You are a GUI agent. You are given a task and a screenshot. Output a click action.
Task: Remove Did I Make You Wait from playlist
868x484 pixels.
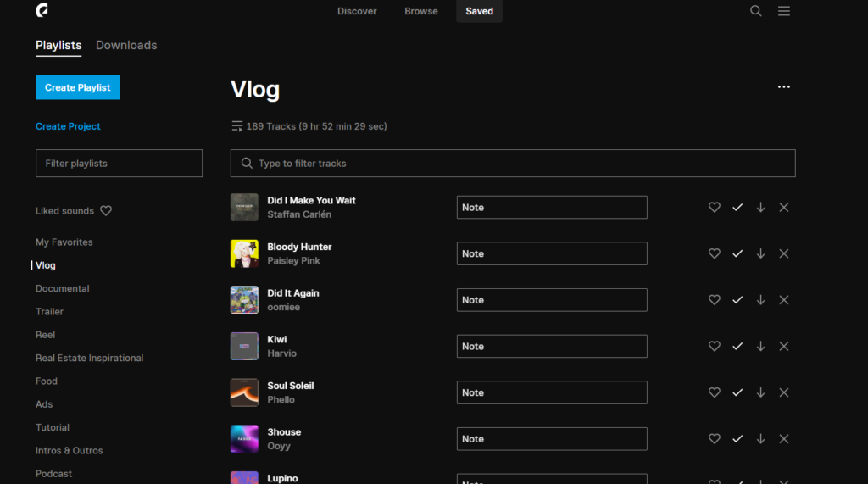click(784, 207)
